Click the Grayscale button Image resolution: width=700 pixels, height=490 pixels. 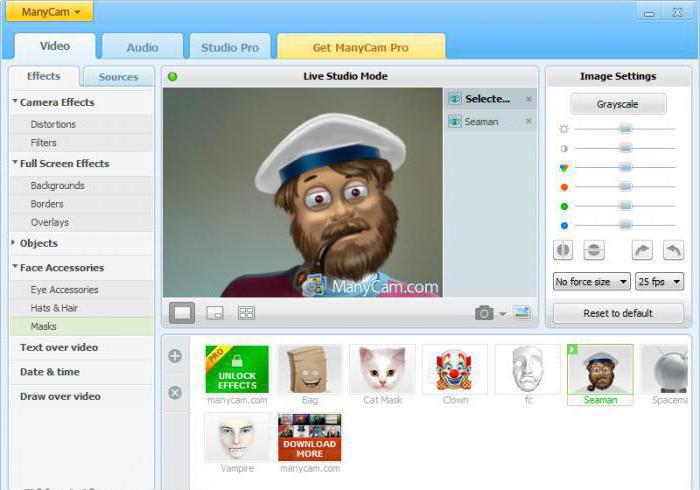[x=618, y=104]
